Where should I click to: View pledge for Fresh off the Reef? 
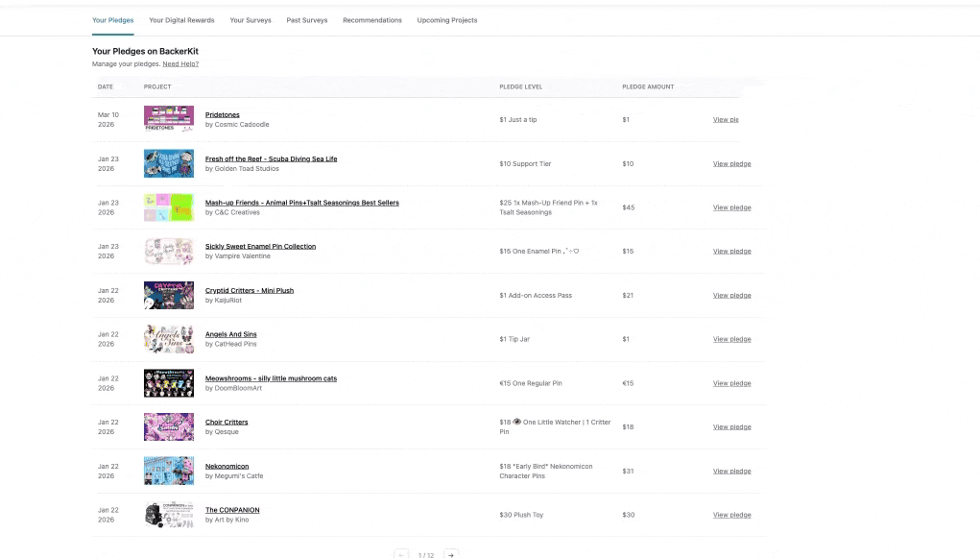click(731, 164)
